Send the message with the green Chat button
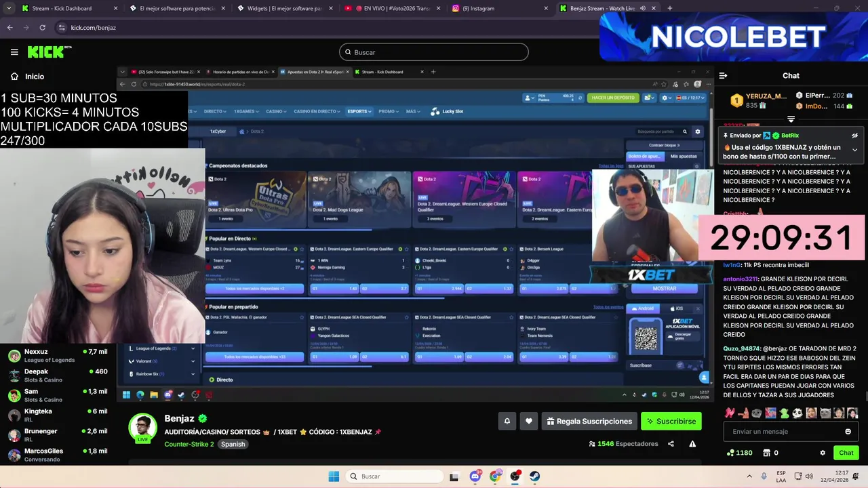The height and width of the screenshot is (488, 868). point(846,453)
